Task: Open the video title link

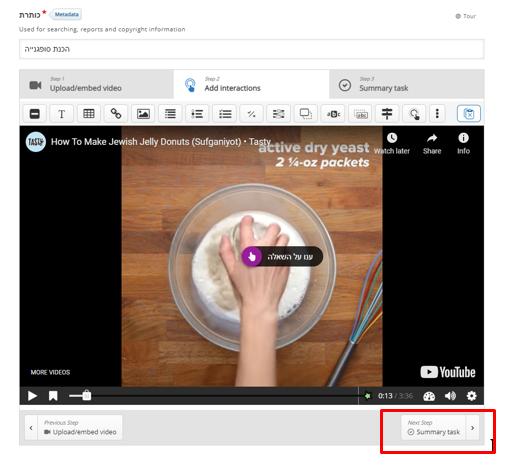Action: tap(161, 142)
